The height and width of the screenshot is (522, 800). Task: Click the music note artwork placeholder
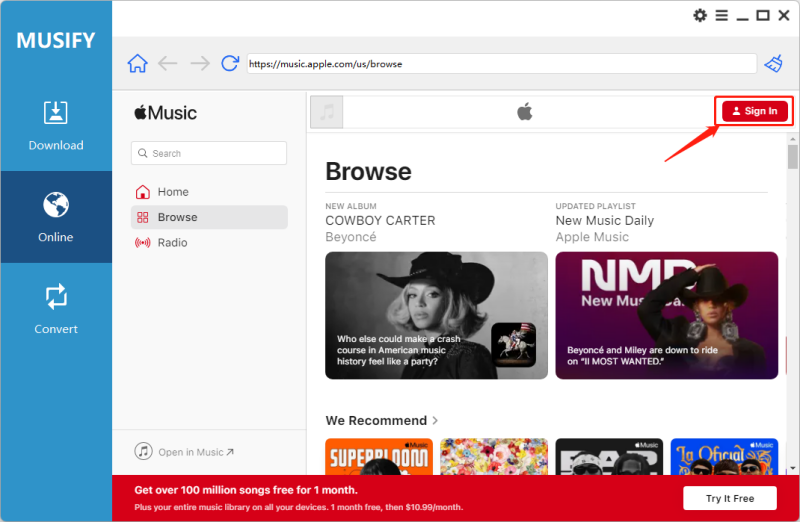point(327,112)
